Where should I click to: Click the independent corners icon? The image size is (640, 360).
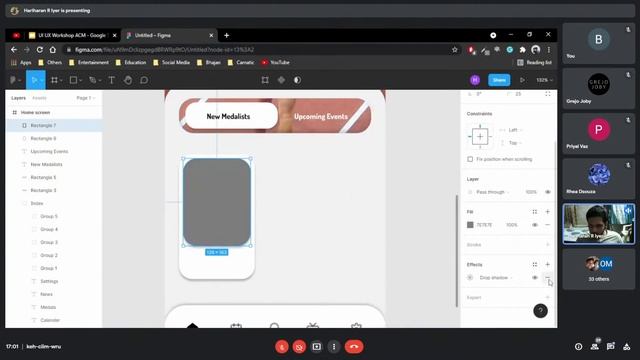point(548,94)
